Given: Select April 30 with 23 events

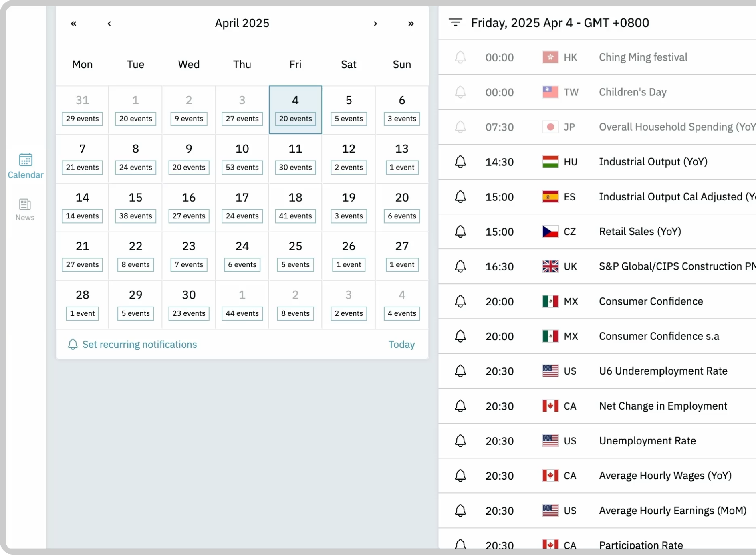Looking at the screenshot, I should pos(189,305).
